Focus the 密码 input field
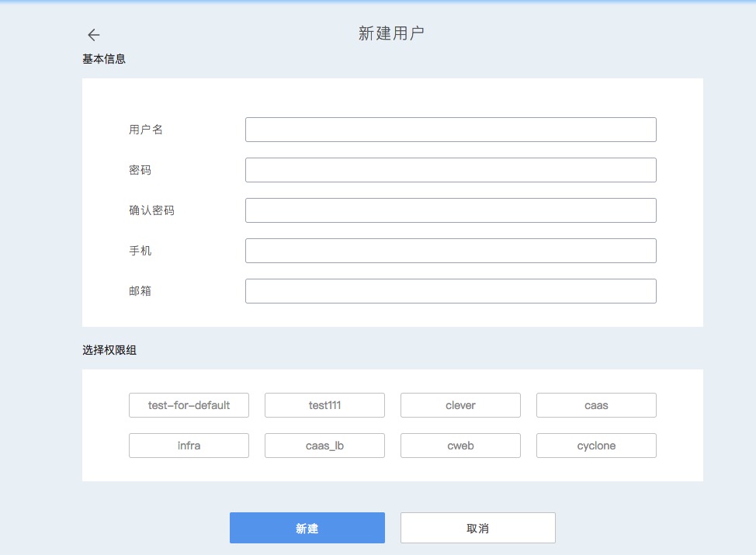756x555 pixels. (x=450, y=170)
